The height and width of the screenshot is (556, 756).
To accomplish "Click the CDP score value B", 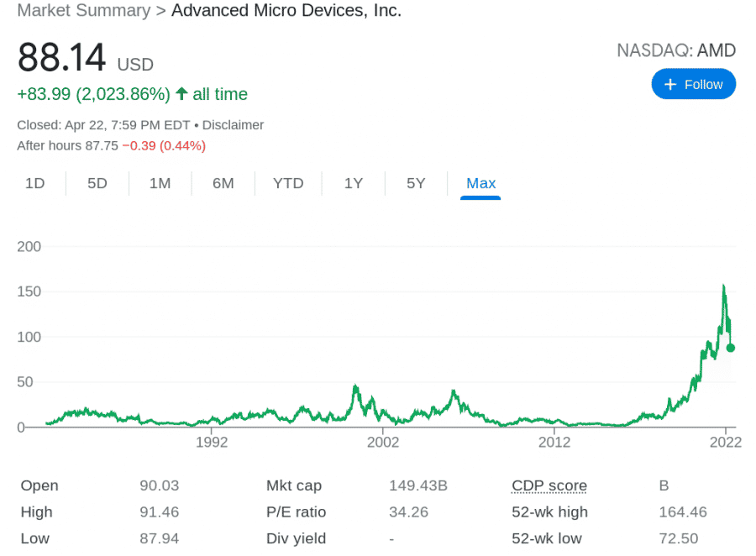I will click(664, 485).
